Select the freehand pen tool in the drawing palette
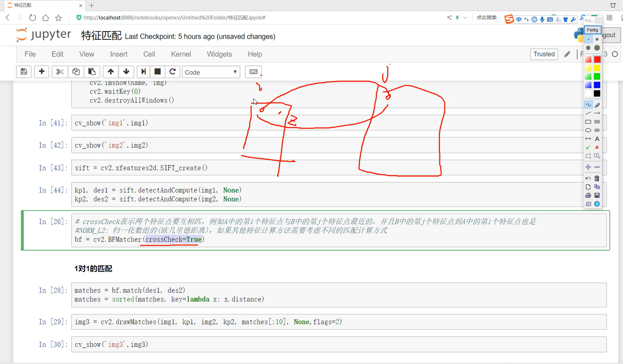The height and width of the screenshot is (364, 623). click(588, 105)
